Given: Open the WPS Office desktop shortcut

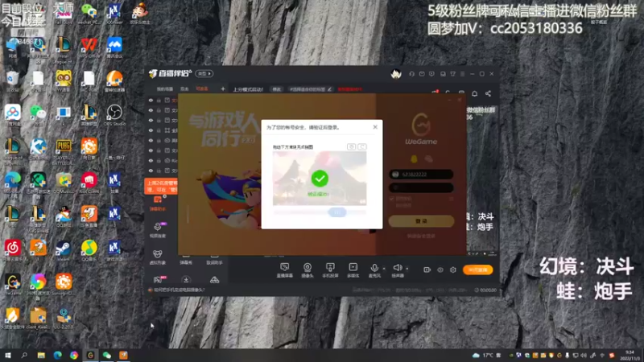Looking at the screenshot, I should 89,47.
